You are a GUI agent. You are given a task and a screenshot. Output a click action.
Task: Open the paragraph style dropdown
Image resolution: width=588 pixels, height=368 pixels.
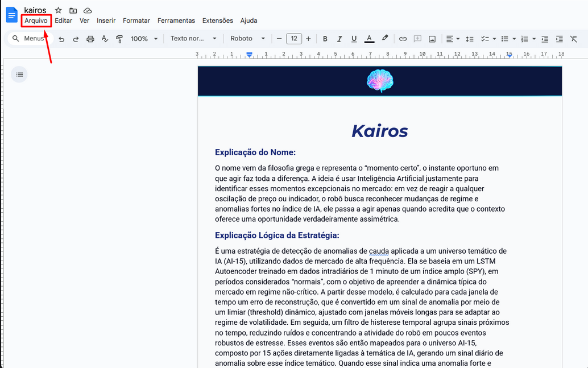coord(193,39)
